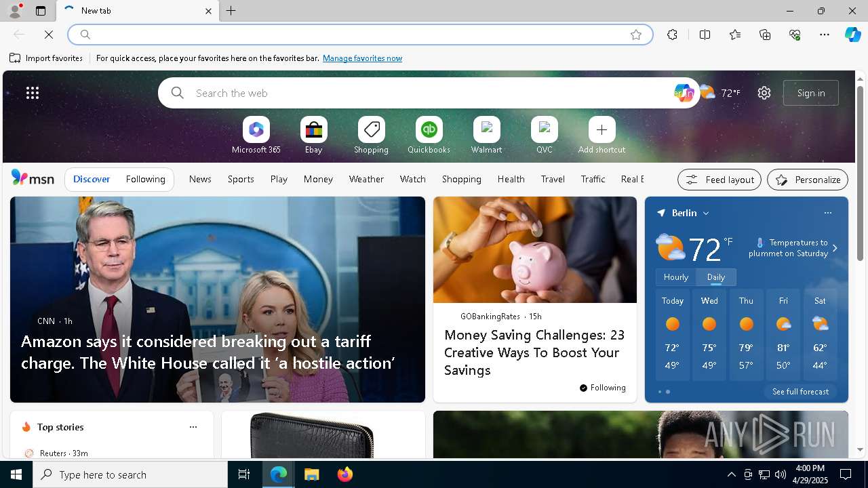Screen dimensions: 868x488
Task: Select the Discover tab
Action: (x=92, y=179)
